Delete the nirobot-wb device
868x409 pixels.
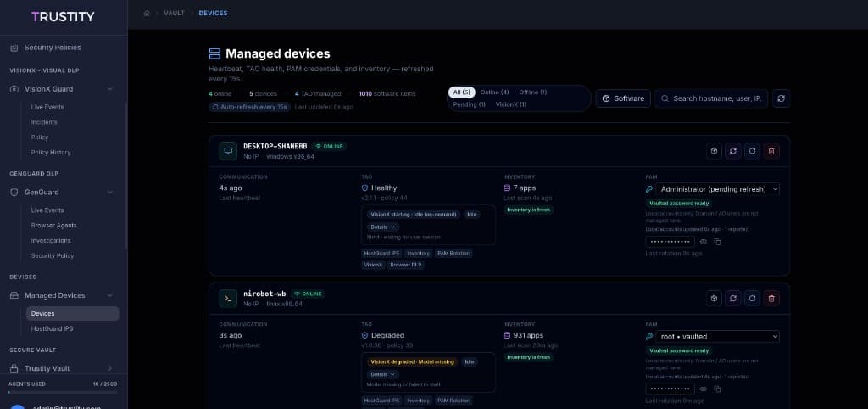click(x=771, y=299)
